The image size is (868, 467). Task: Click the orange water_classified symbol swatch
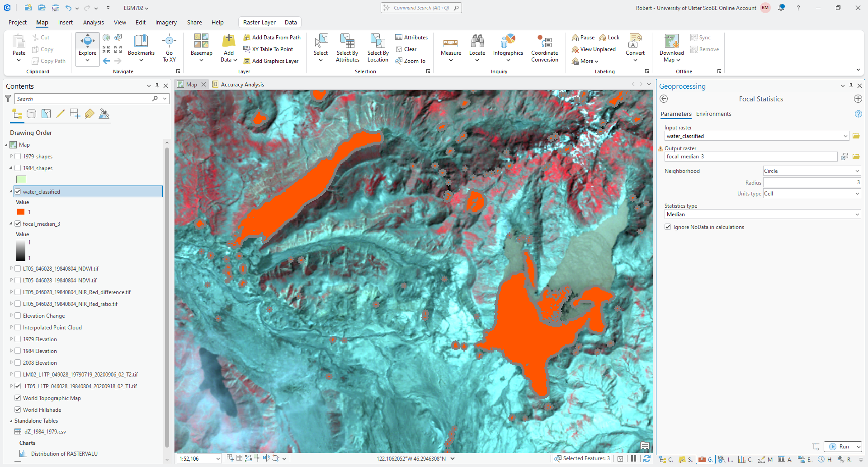[21, 212]
